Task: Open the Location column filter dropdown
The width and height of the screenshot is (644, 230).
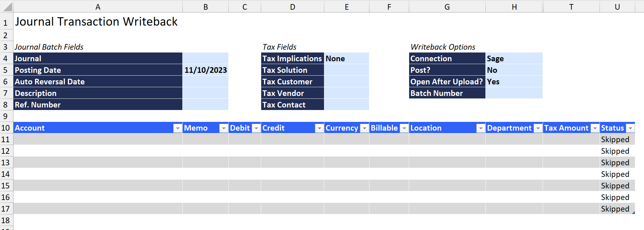Action: (481, 128)
